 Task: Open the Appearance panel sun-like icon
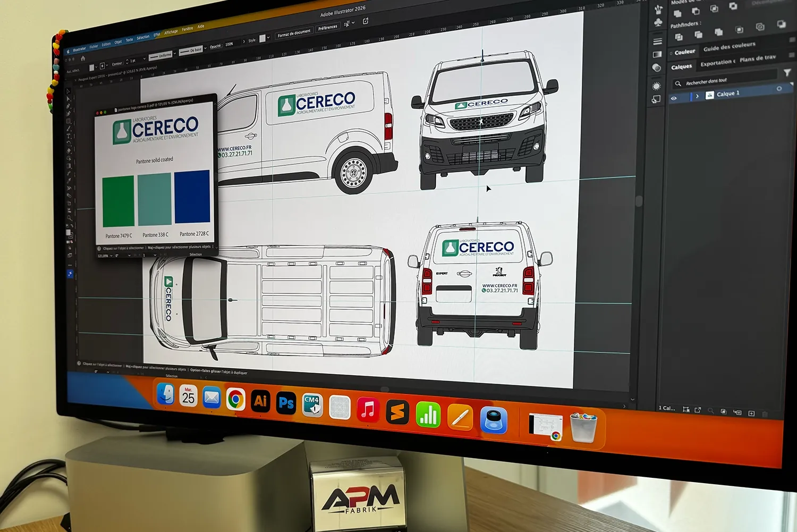coord(657,86)
